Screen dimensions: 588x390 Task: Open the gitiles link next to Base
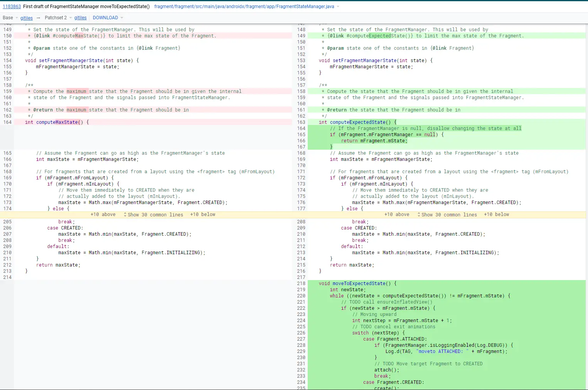(x=27, y=18)
